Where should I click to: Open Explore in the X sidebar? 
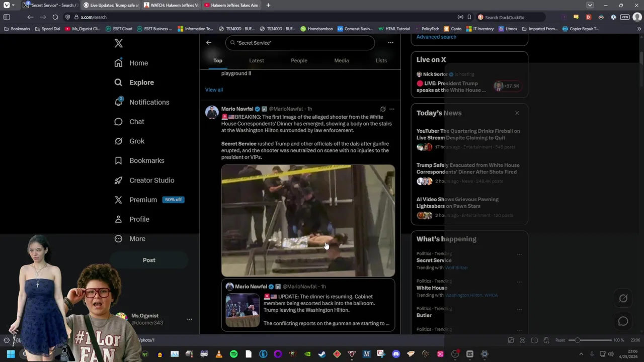click(134, 82)
